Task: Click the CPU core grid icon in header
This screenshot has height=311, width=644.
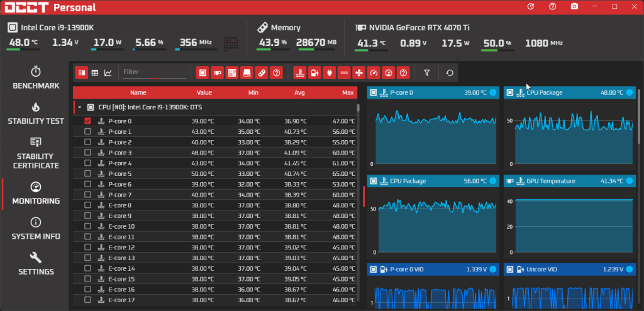Action: [x=231, y=43]
